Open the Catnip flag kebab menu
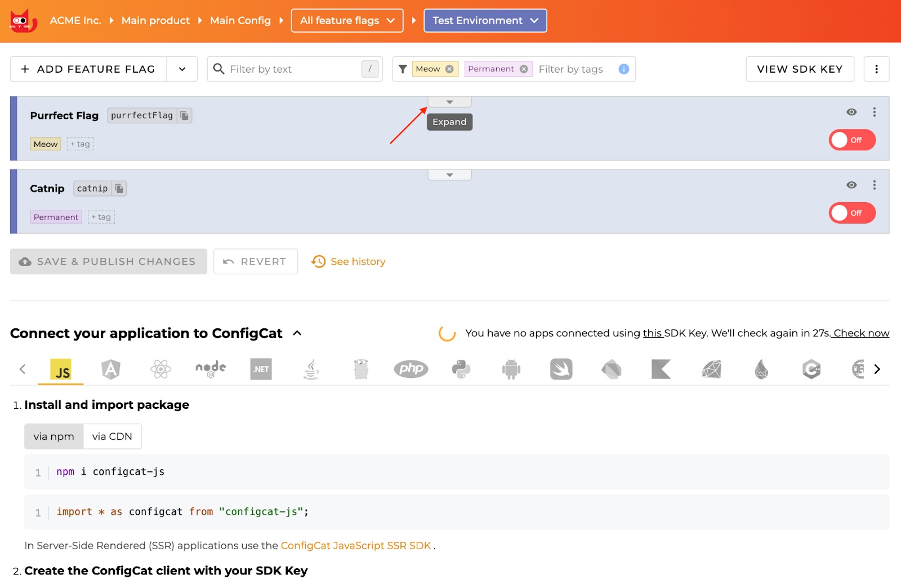901x588 pixels. [x=874, y=185]
